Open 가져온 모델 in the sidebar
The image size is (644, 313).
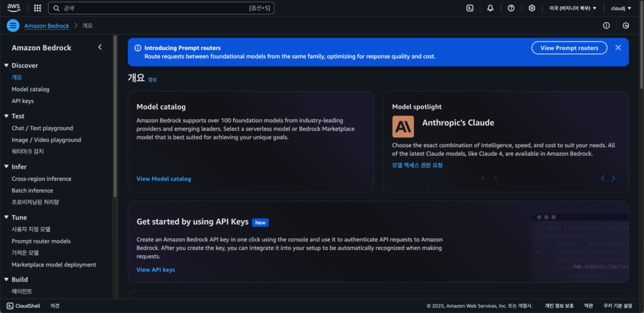tap(25, 253)
